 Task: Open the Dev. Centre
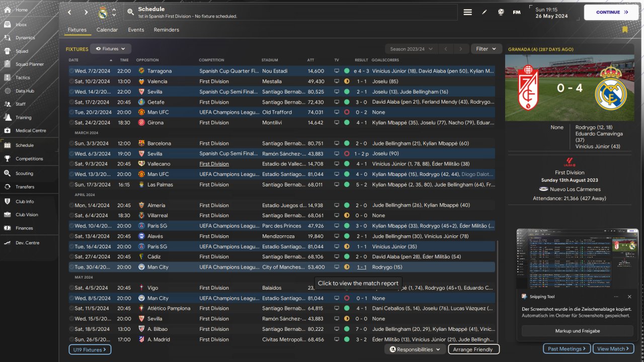click(x=29, y=243)
